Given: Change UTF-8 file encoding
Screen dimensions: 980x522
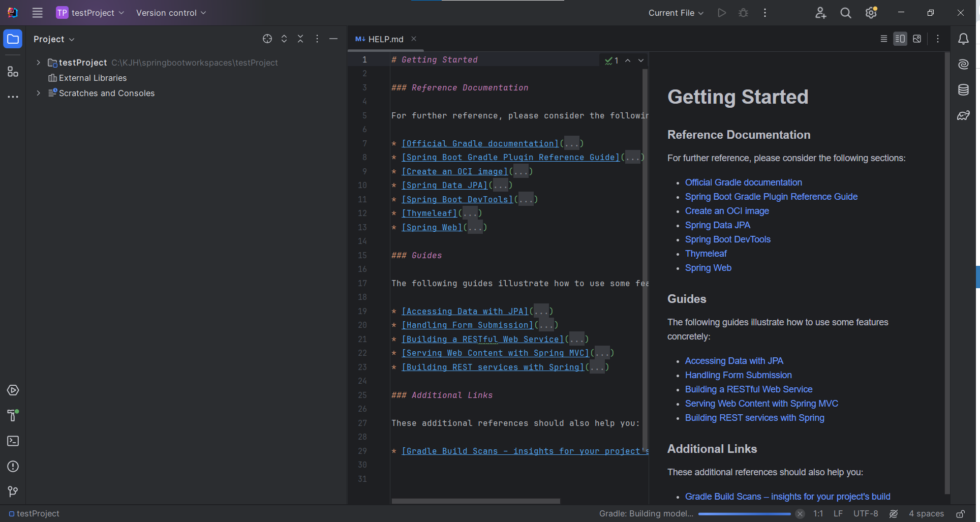Looking at the screenshot, I should coord(866,514).
